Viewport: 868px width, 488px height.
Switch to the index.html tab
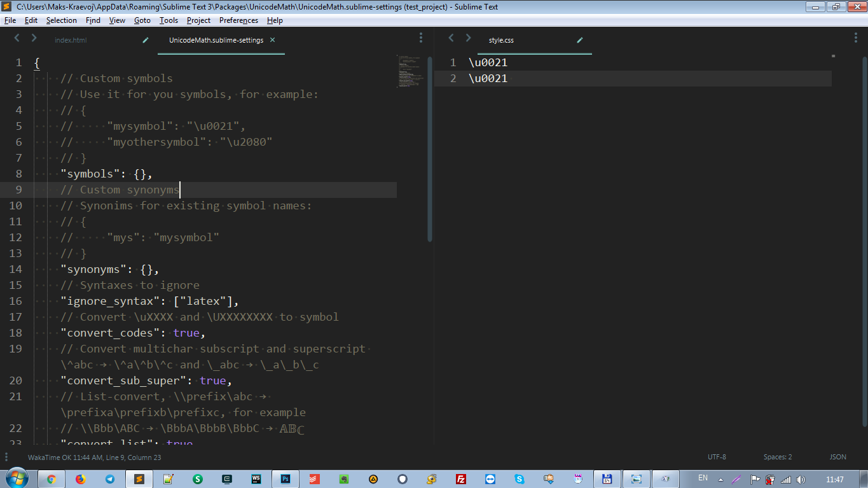[71, 40]
